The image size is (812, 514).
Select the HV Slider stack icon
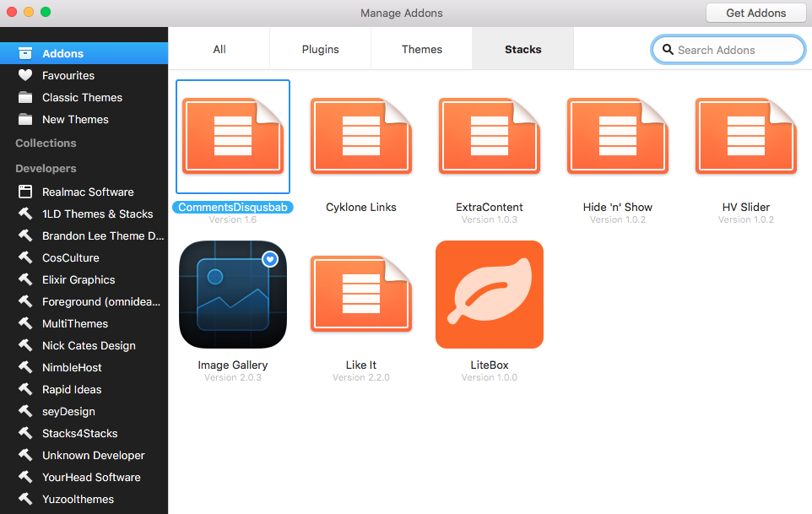pyautogui.click(x=745, y=136)
